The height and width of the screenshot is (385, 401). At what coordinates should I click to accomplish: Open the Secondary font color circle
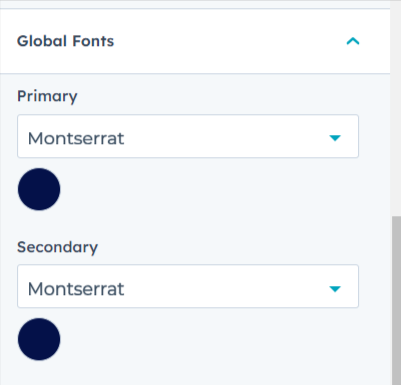pyautogui.click(x=39, y=339)
